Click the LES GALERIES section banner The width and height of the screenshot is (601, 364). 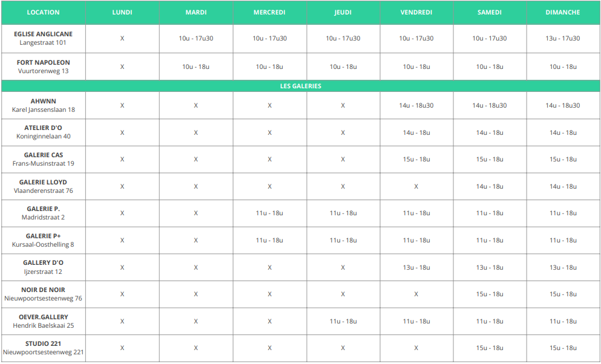(300, 86)
